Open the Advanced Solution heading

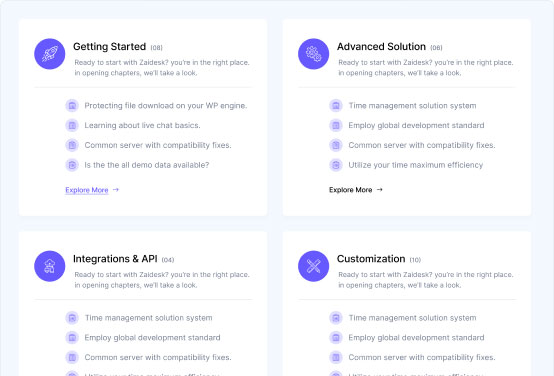381,47
